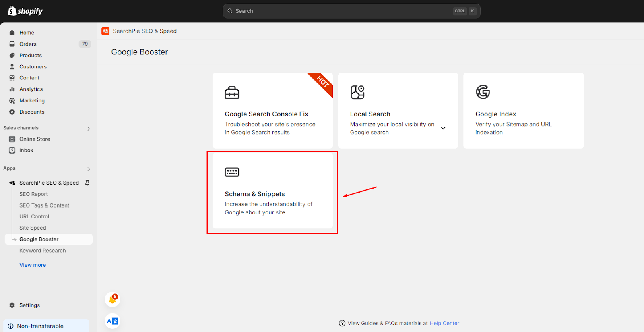Click the Content label in sidebar
The image size is (644, 332).
pos(29,78)
